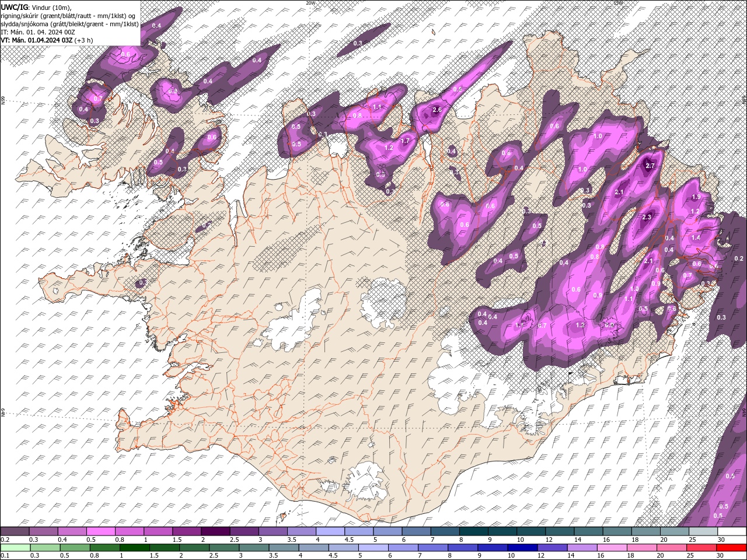Select the 3 grey-green swatch in the lower legend row
747x560 pixels.
click(x=254, y=548)
